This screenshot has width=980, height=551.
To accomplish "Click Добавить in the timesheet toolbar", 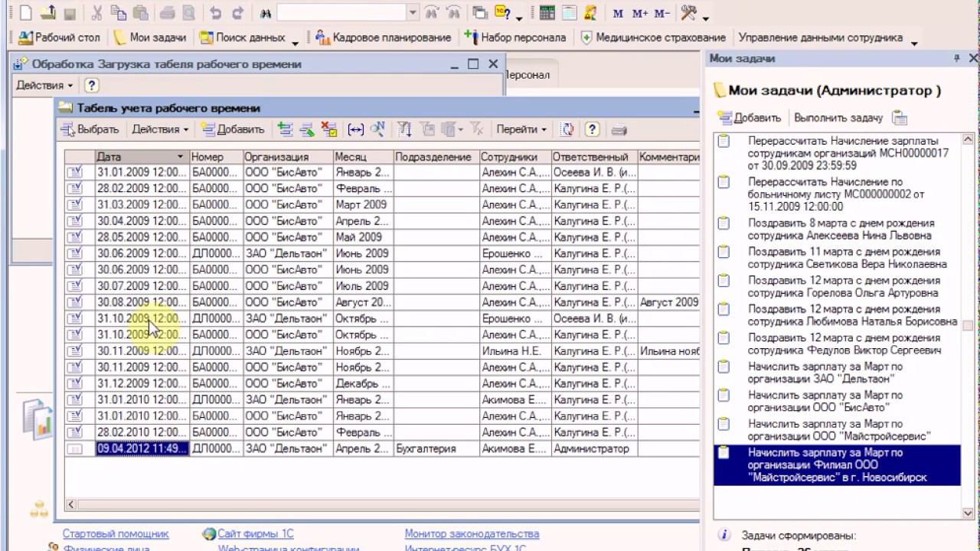I will click(232, 129).
